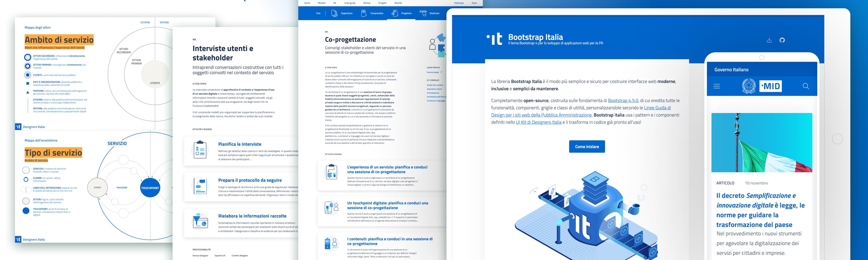Screen dimensions: 868x260
Task: Click the Organizzare icon in the blue bar
Action: tap(334, 13)
